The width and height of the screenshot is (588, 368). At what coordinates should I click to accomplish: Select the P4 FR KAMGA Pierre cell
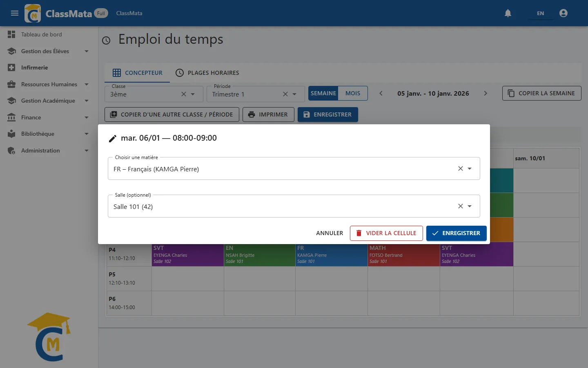coord(332,255)
